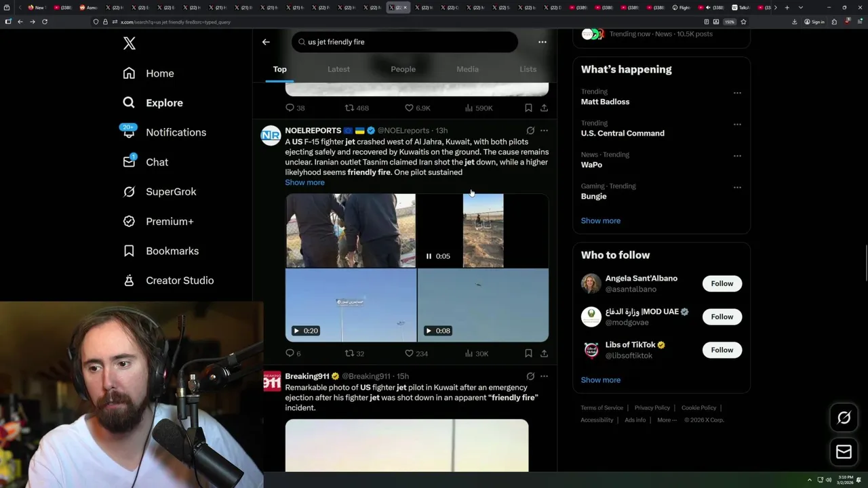Viewport: 868px width, 488px height.
Task: Switch to the Media tab
Action: coord(467,69)
